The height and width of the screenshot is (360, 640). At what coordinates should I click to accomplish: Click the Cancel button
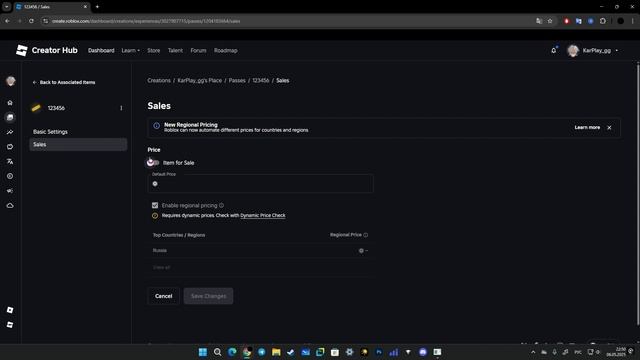[164, 296]
